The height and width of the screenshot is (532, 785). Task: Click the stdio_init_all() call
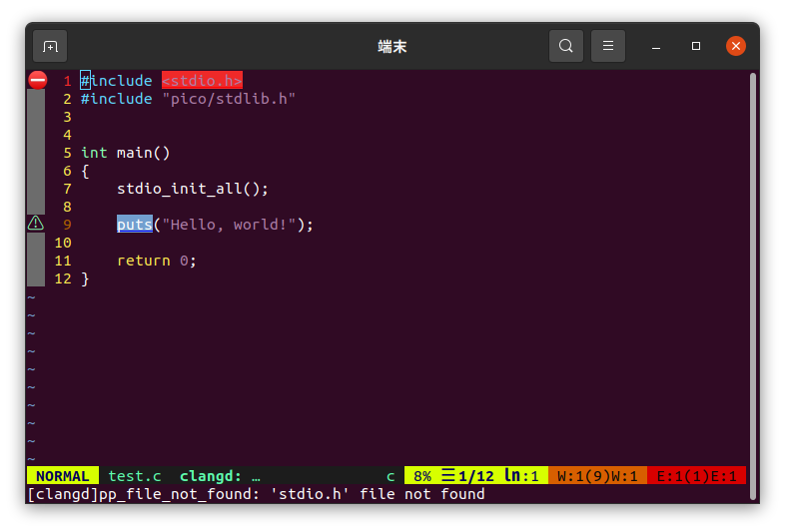pyautogui.click(x=192, y=189)
